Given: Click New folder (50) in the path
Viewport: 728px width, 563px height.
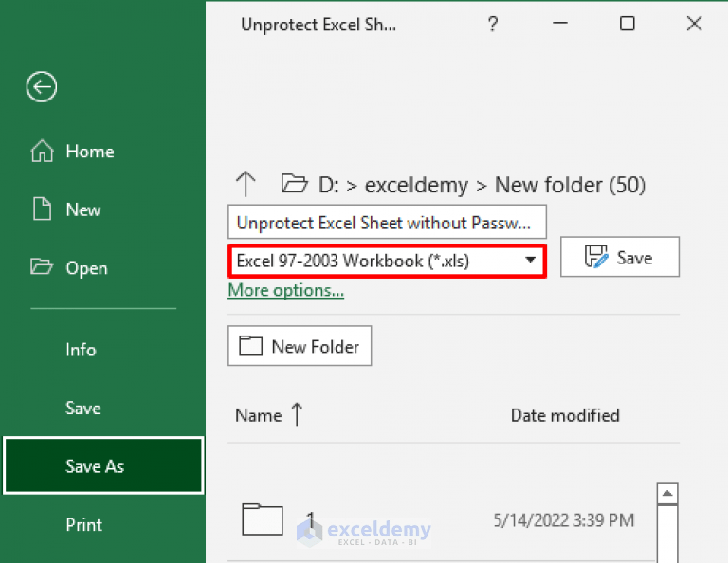Looking at the screenshot, I should (x=570, y=185).
